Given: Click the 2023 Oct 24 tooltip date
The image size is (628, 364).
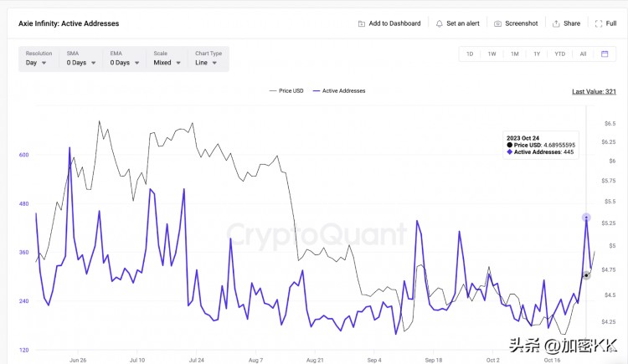Looking at the screenshot, I should click(522, 138).
